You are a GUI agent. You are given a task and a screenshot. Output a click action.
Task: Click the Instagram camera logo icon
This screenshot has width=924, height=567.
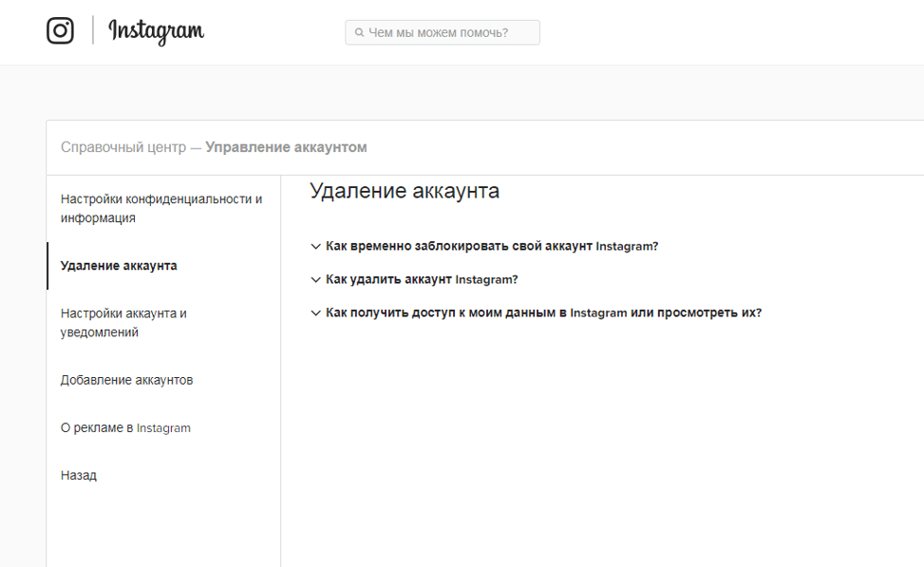point(60,30)
